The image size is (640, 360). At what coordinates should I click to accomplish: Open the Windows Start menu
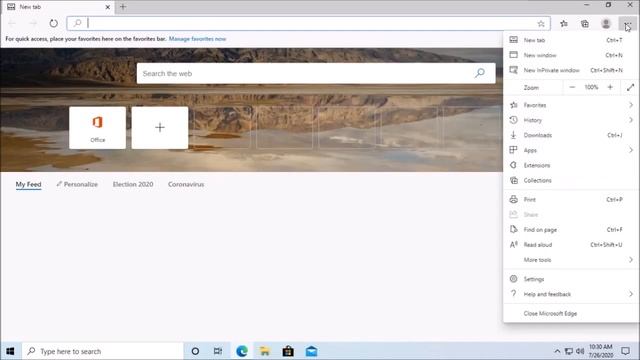tap(10, 351)
